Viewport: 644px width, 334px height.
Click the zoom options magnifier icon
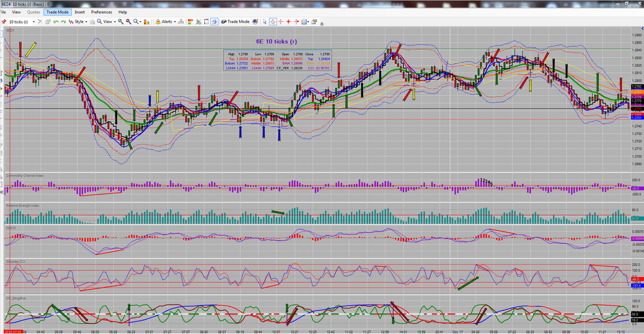pyautogui.click(x=136, y=22)
